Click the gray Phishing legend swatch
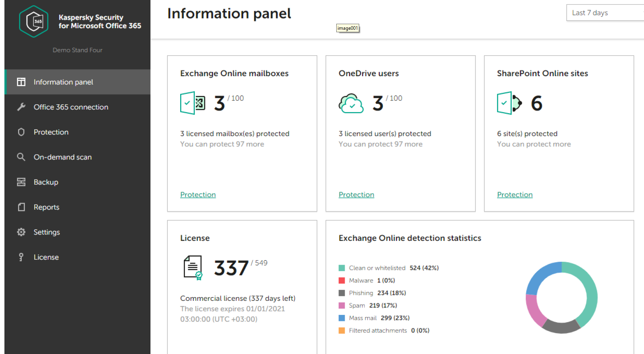 pos(342,293)
